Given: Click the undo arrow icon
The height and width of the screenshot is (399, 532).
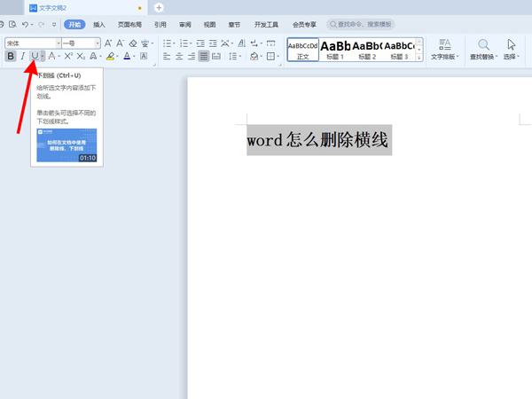Looking at the screenshot, I should [25, 25].
